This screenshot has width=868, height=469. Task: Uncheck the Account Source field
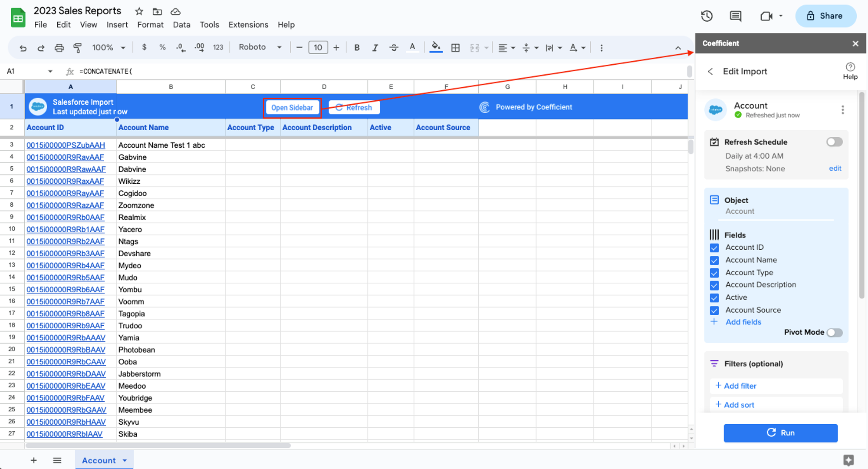(x=714, y=310)
